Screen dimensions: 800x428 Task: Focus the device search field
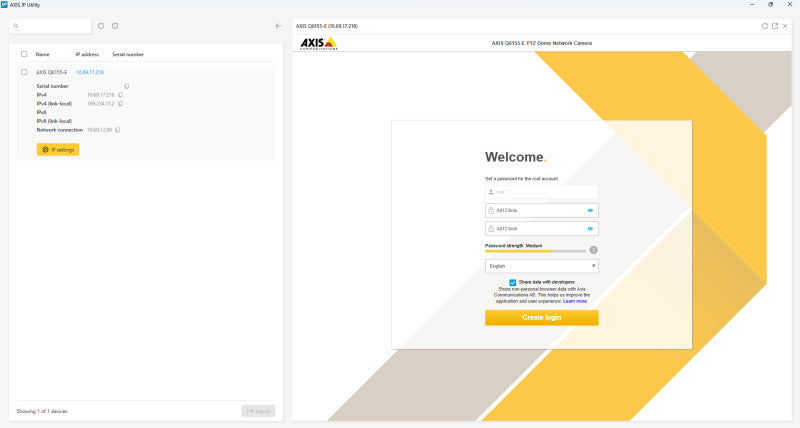(x=51, y=26)
